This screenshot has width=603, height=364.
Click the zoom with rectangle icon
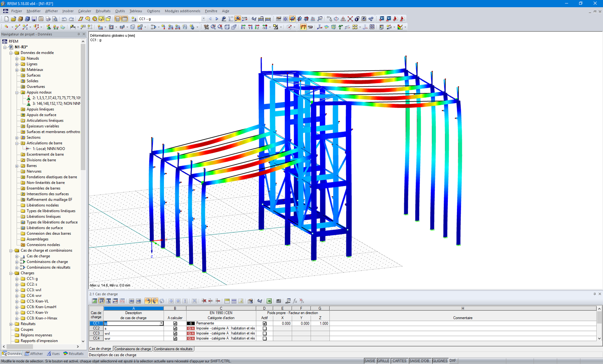(x=213, y=27)
